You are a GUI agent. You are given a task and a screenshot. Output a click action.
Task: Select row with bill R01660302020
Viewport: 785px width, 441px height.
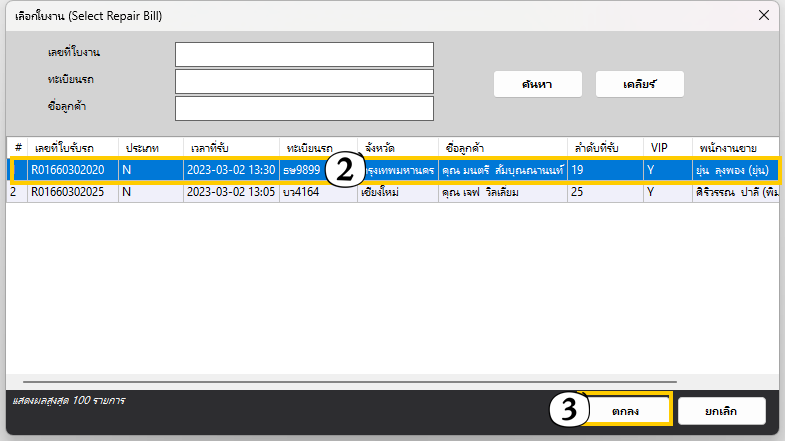tap(73, 170)
